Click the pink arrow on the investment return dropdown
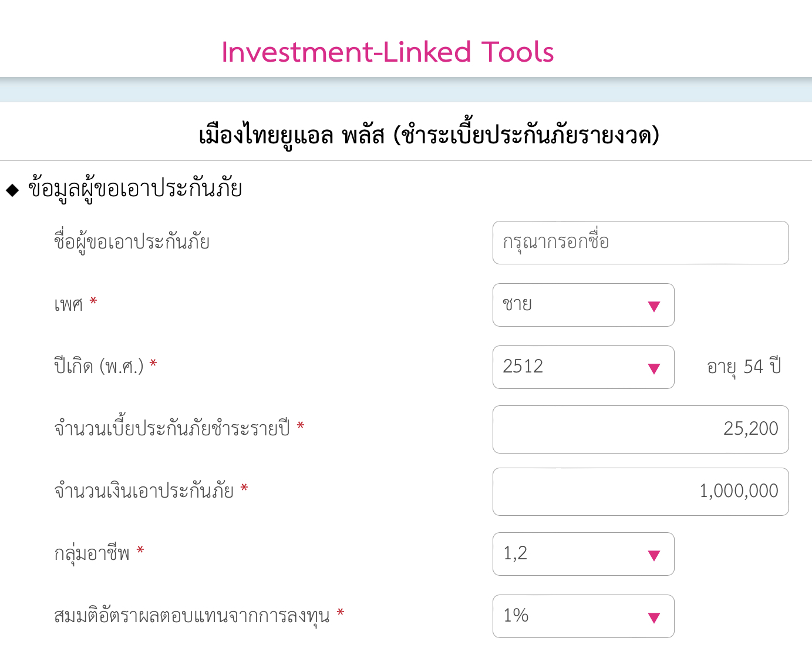The height and width of the screenshot is (648, 812). pyautogui.click(x=653, y=616)
